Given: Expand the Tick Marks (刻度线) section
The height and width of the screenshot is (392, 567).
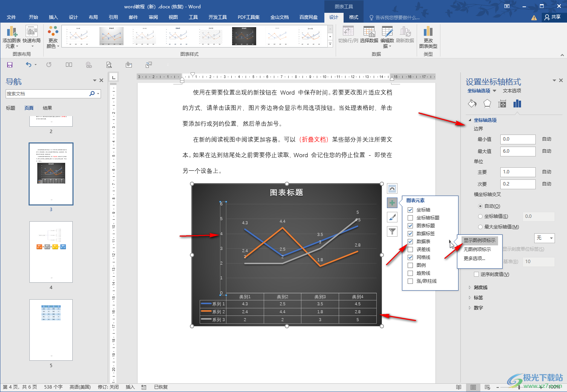Looking at the screenshot, I should 470,288.
